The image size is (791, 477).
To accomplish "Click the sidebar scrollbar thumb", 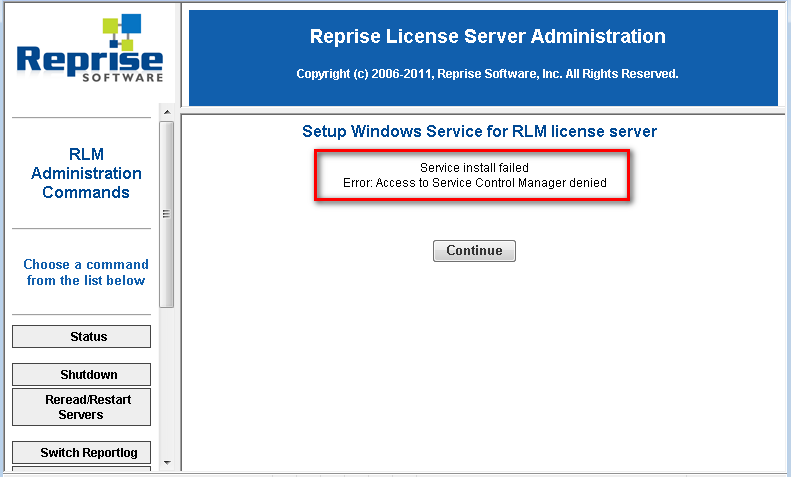I will (167, 214).
